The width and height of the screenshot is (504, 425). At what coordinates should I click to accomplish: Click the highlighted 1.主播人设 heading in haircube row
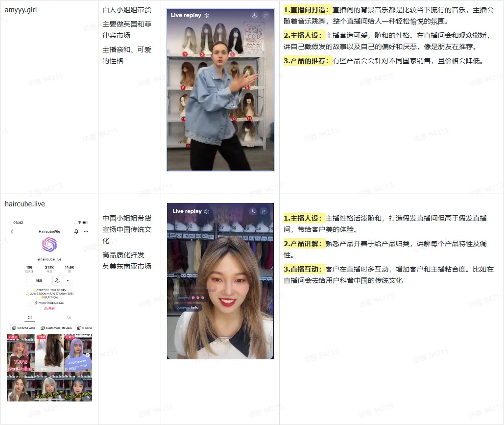click(304, 218)
